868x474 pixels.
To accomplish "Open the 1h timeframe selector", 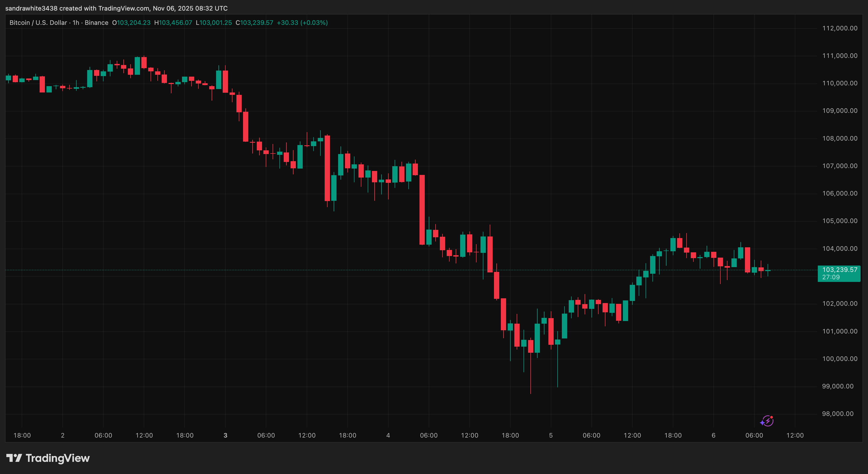I will [x=76, y=22].
